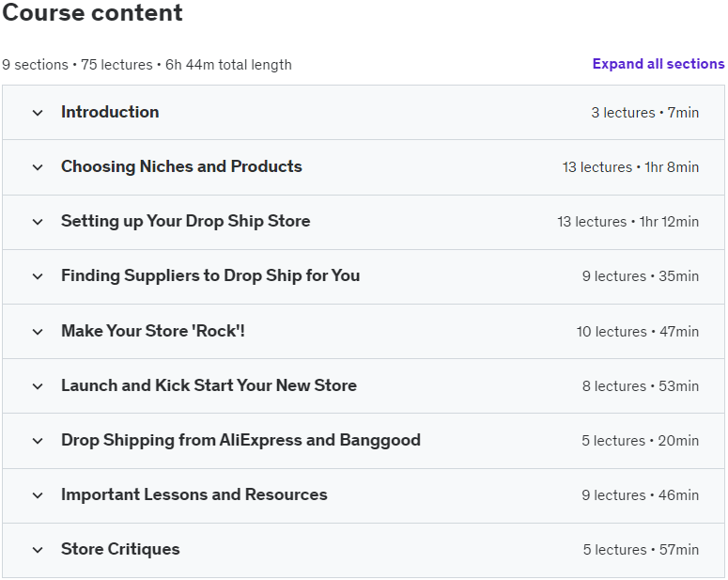Click '8 lectures • 53min' text
The image size is (728, 580).
pos(641,385)
